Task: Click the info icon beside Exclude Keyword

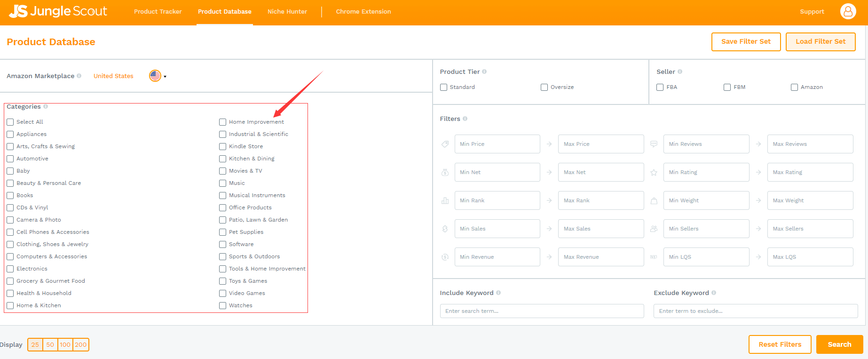Action: click(714, 293)
